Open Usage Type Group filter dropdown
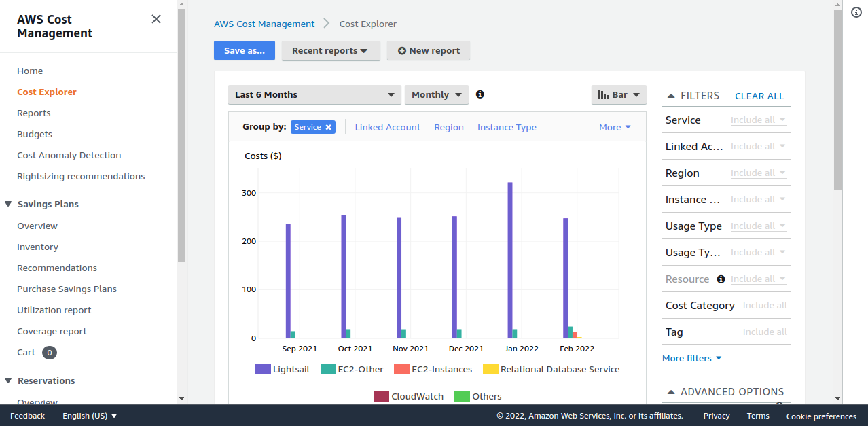Viewport: 868px width, 426px height. 759,253
